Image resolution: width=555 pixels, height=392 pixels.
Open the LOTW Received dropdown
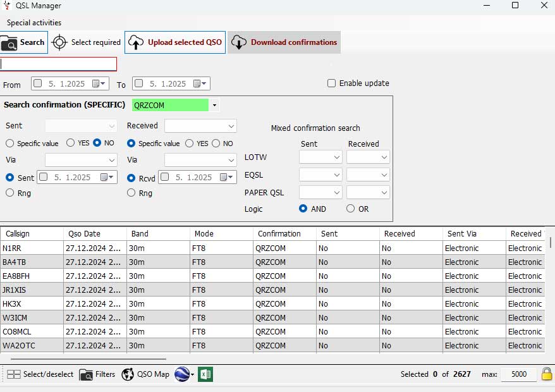tap(368, 157)
